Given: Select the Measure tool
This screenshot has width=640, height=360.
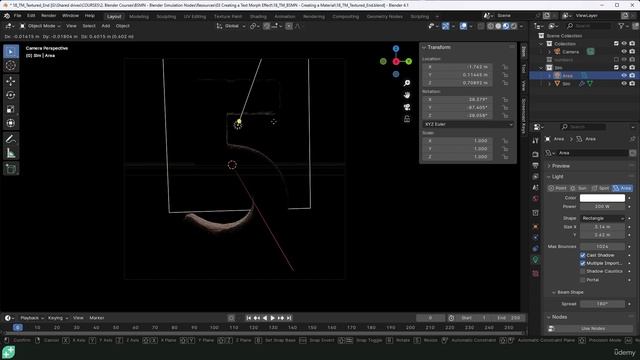Looking at the screenshot, I should tap(11, 153).
